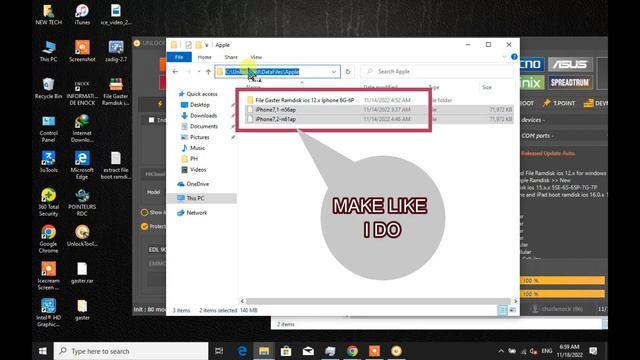The image size is (640, 360).
Task: Open the gaster folder icon on the desktop
Action: pos(82,309)
